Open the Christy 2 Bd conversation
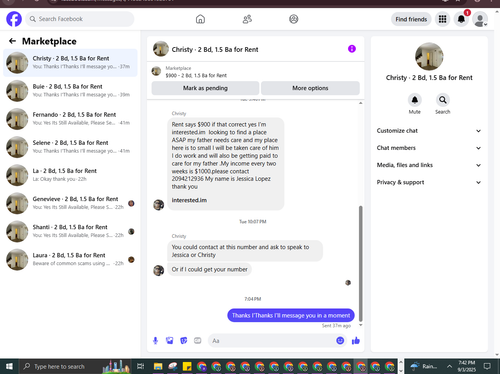 70,63
